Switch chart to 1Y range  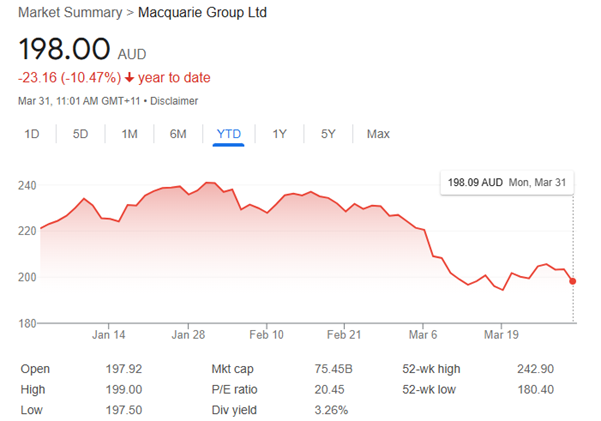280,134
